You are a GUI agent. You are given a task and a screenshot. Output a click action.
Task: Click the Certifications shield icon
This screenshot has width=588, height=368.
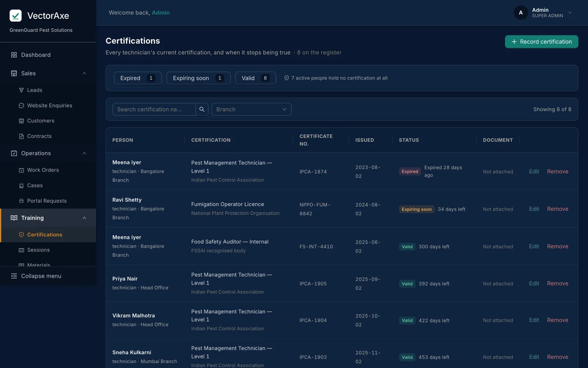click(21, 235)
